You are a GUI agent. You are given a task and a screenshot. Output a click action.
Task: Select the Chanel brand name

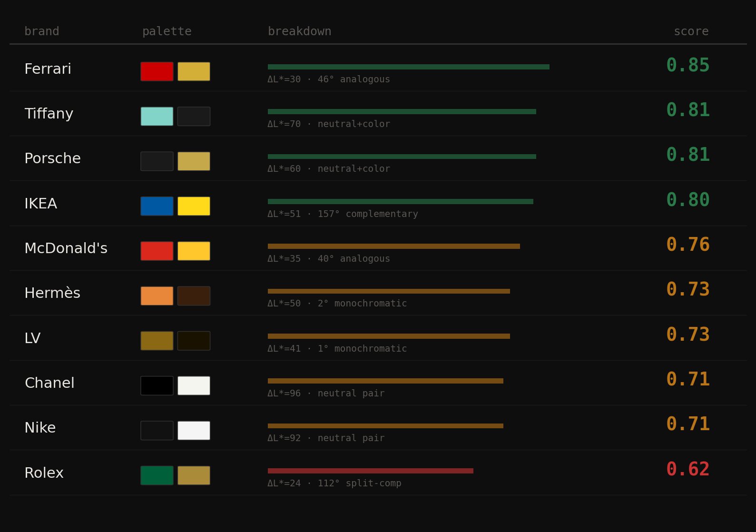[x=49, y=383]
